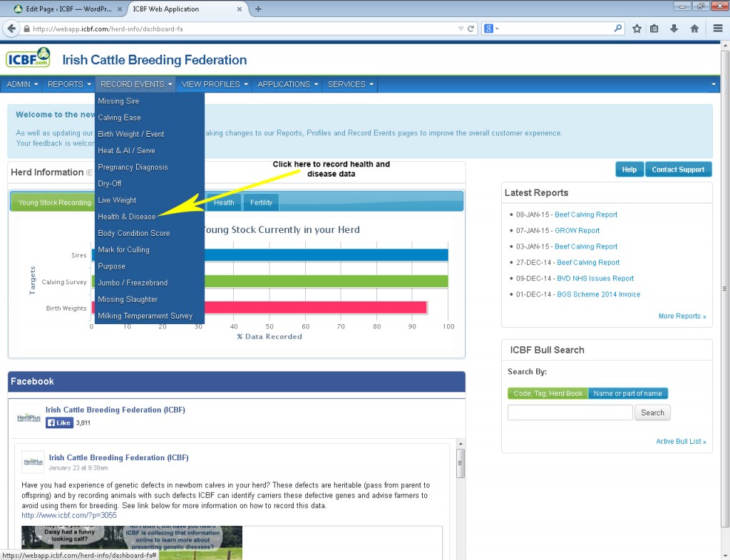Image resolution: width=730 pixels, height=560 pixels.
Task: Open the browser hamburger menu
Action: 718,28
